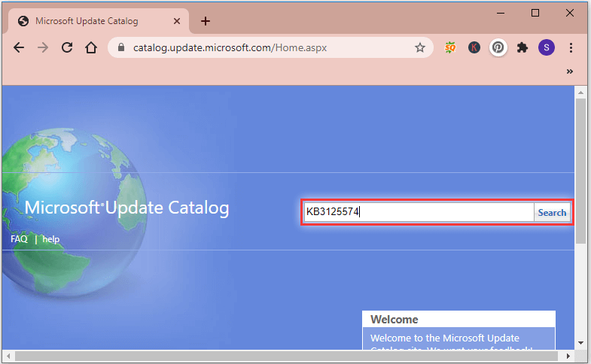Click the horizontal scrollbar thumb
This screenshot has width=591, height=364.
286,356
